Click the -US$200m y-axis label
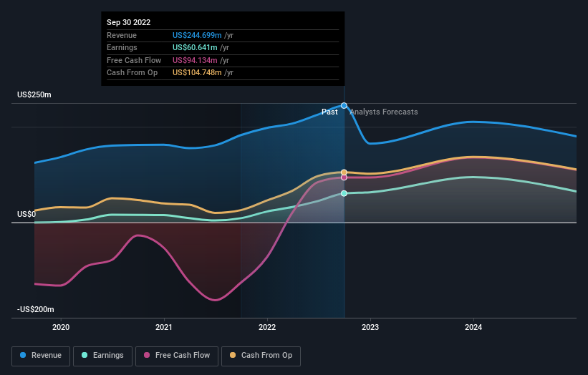The image size is (588, 375). (x=36, y=309)
